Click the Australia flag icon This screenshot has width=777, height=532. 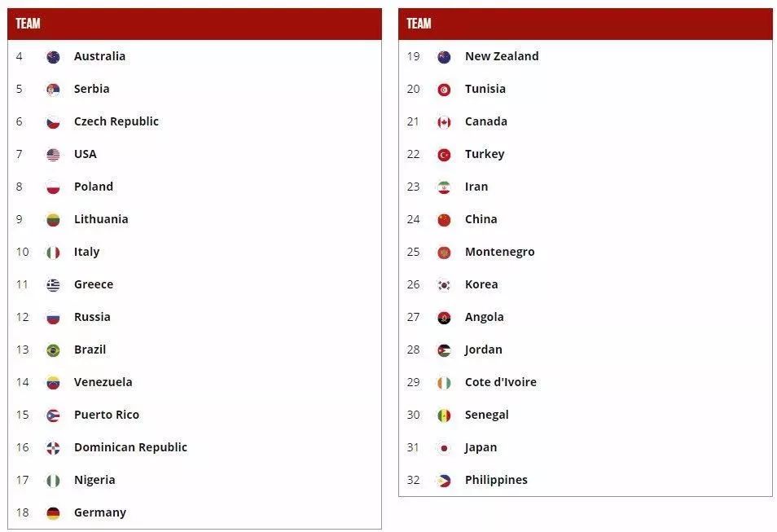click(x=53, y=57)
